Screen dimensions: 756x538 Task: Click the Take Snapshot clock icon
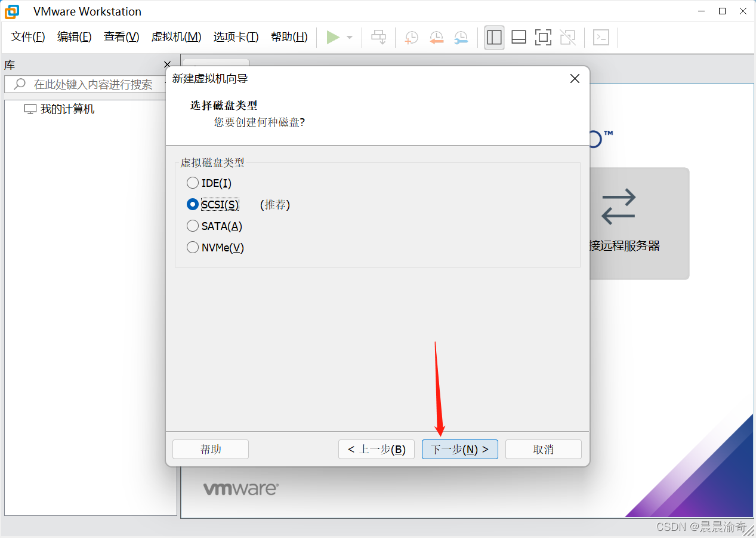click(x=411, y=38)
